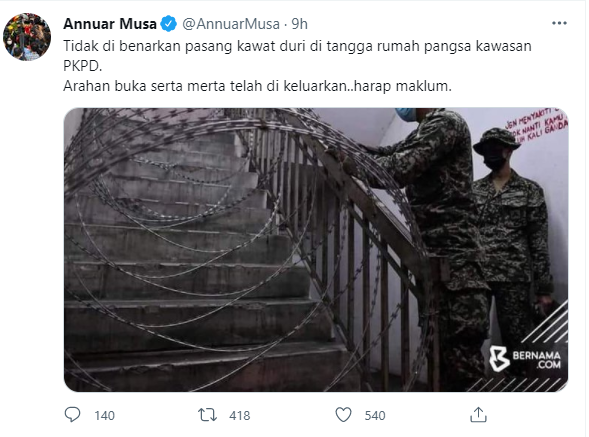Like the tweet with the heart icon

(x=343, y=415)
